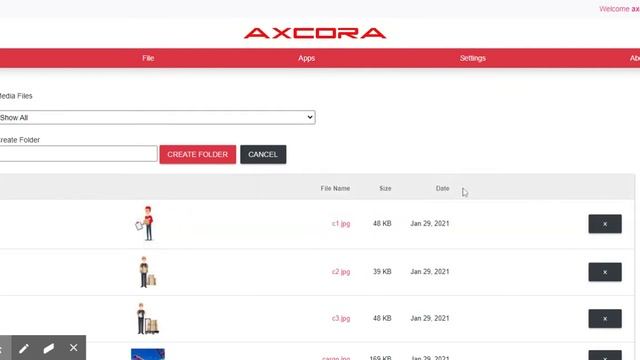
Task: Click the 39 KB size value
Action: click(x=382, y=271)
